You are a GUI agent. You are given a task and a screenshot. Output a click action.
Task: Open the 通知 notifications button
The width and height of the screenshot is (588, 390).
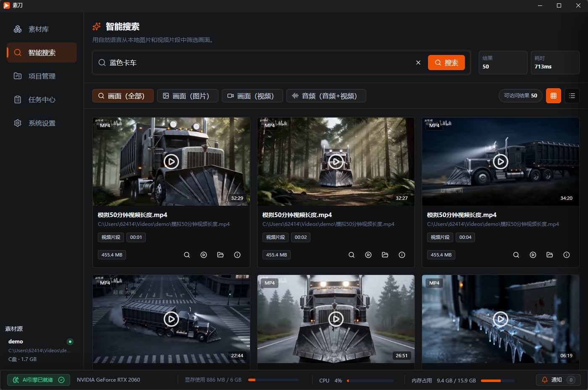click(x=558, y=380)
